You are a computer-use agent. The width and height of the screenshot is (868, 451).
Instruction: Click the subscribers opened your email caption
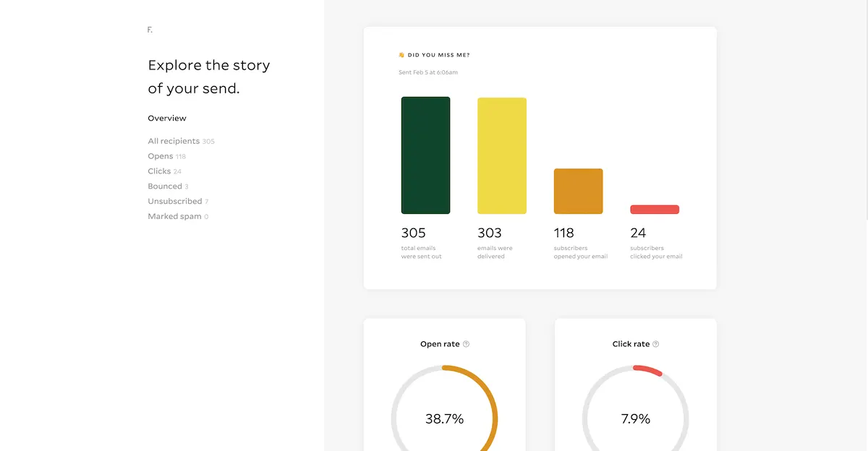point(581,252)
